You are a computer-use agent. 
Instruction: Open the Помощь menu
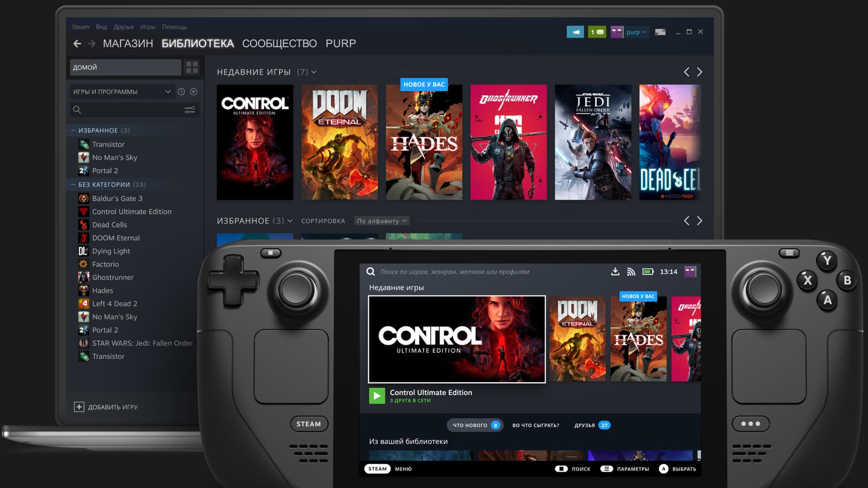[174, 27]
